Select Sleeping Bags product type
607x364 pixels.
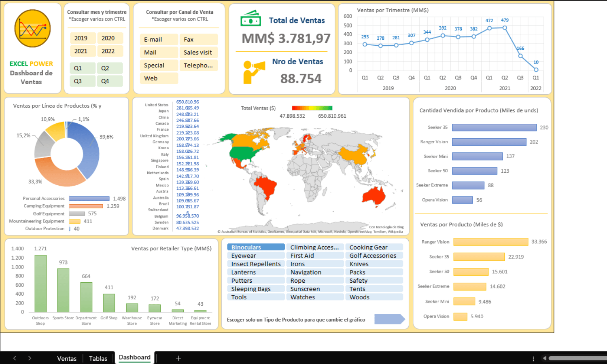256,289
